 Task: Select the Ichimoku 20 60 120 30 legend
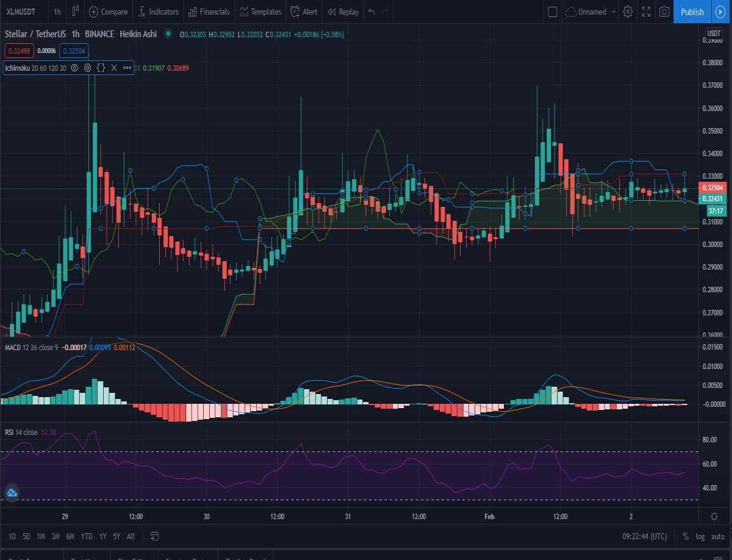pos(36,68)
